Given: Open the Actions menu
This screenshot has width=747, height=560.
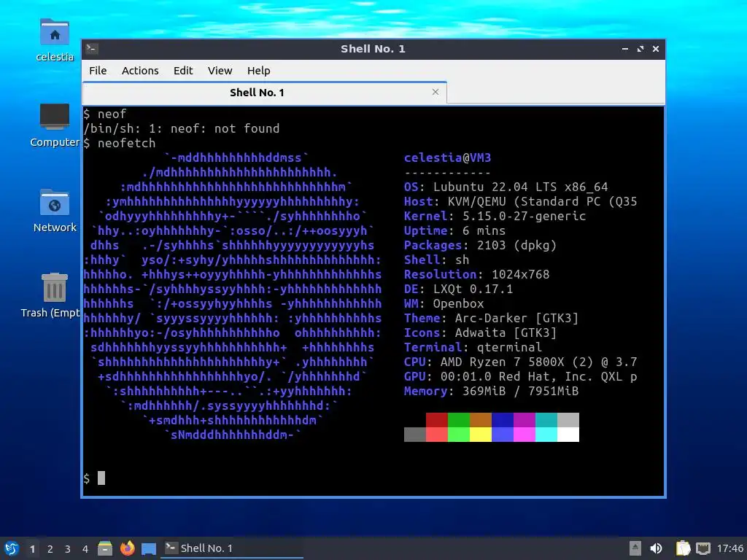Looking at the screenshot, I should tap(140, 71).
